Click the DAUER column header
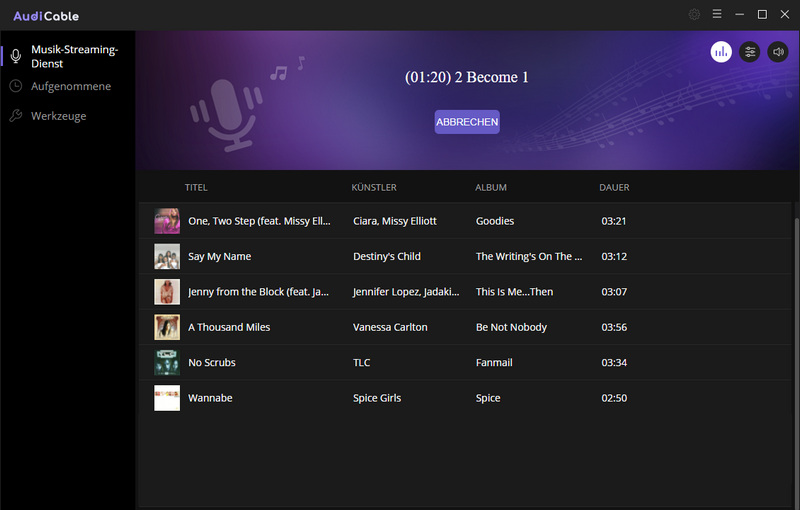Image resolution: width=800 pixels, height=510 pixels. 614,188
